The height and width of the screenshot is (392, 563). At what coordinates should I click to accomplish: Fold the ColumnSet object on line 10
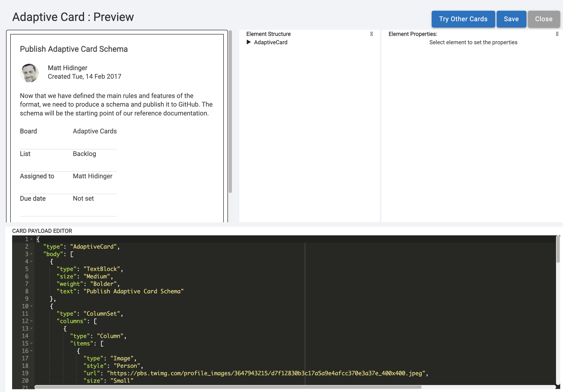point(32,306)
